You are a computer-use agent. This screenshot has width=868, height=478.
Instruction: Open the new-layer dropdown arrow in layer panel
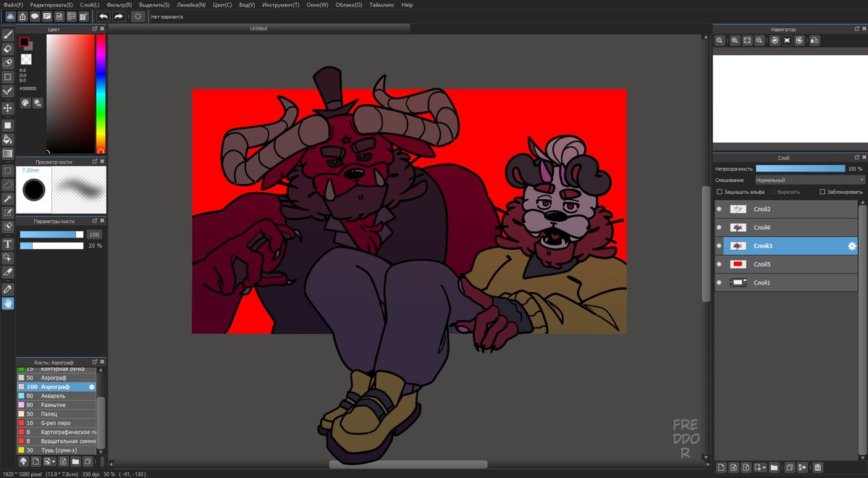[x=764, y=468]
